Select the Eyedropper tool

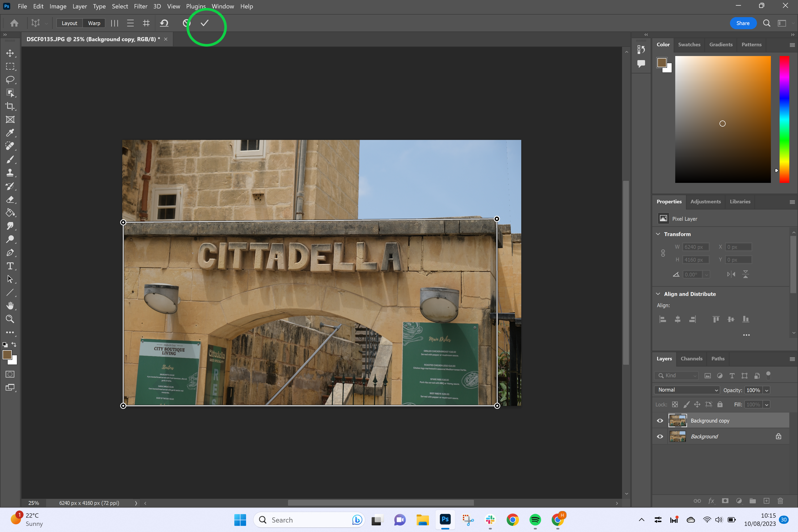click(10, 133)
